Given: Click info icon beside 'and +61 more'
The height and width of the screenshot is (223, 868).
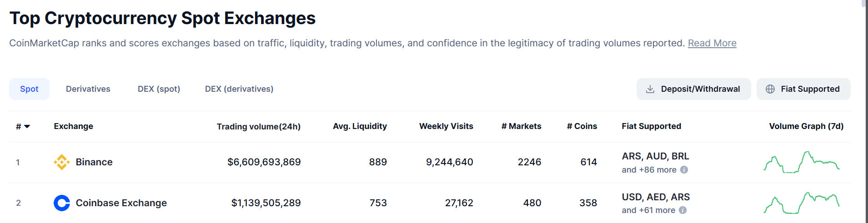Looking at the screenshot, I should [682, 210].
